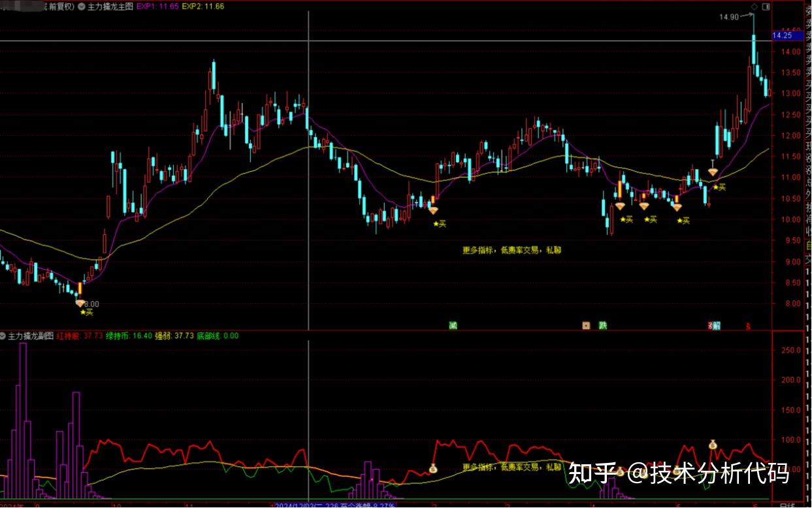The height and width of the screenshot is (508, 812).
Task: Click the money bag icon at sub-chart peak
Action: (713, 445)
